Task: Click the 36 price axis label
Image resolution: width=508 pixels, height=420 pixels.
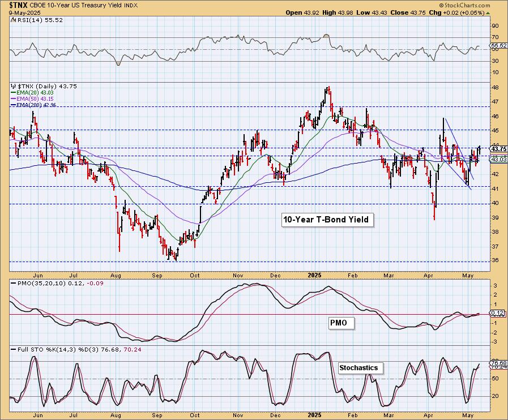Action: click(496, 260)
